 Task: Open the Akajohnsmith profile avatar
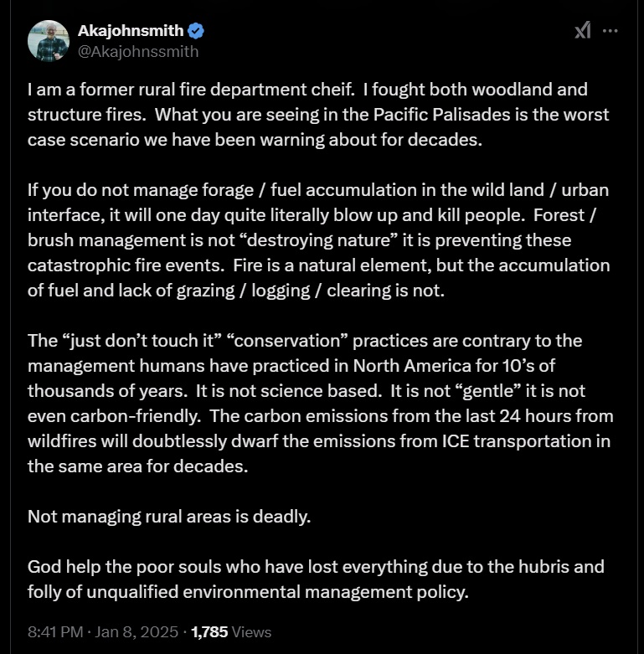pyautogui.click(x=48, y=40)
